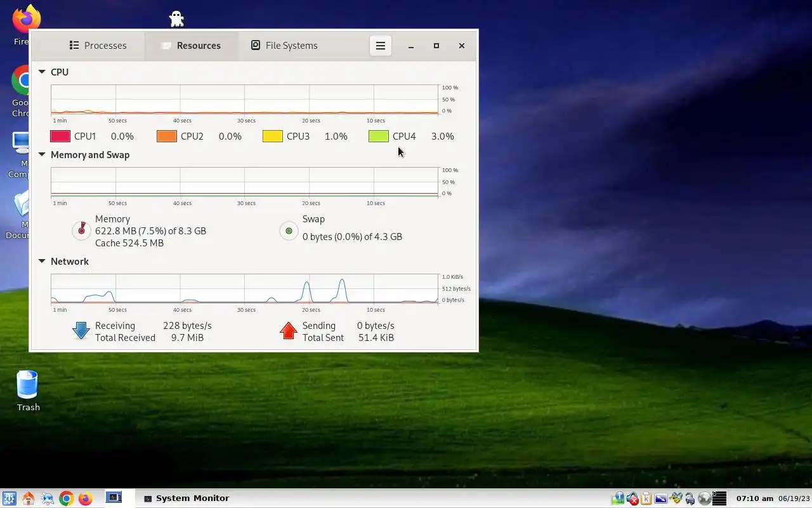The width and height of the screenshot is (812, 508).
Task: Select the Resources tab
Action: 191,46
